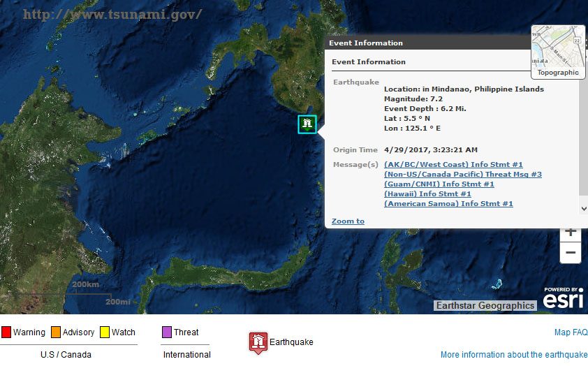Open AK/BC/West Coast Info Stmt #1
This screenshot has height=366, width=588.
(453, 164)
